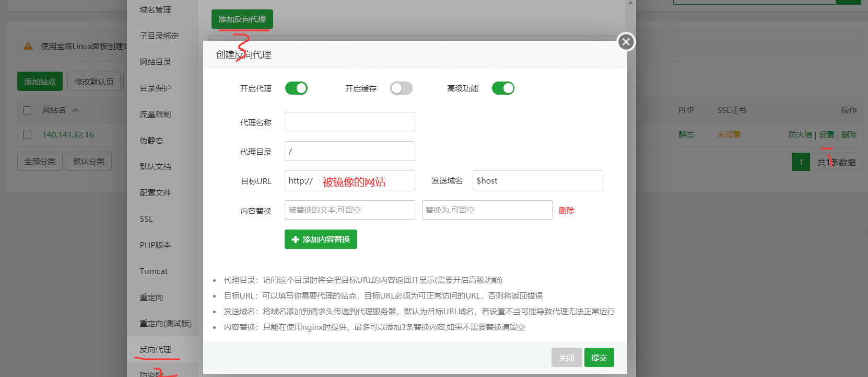Click the 设置 link in site row

coord(827,135)
